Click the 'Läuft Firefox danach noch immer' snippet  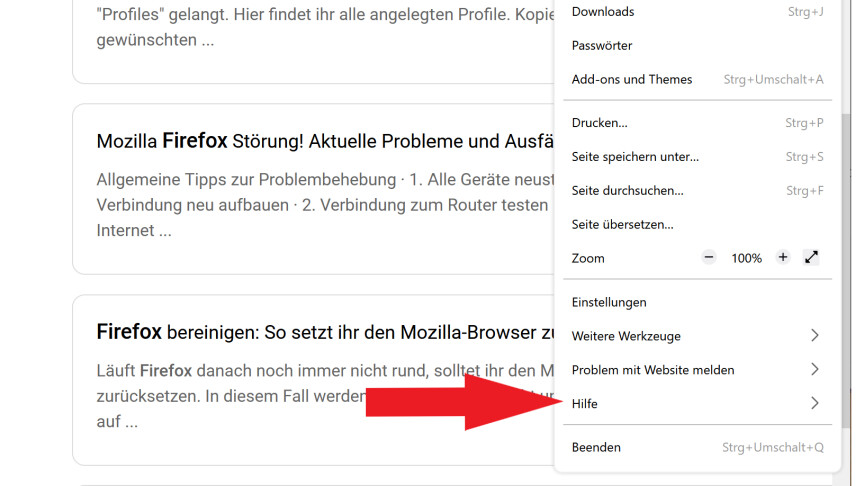(325, 396)
